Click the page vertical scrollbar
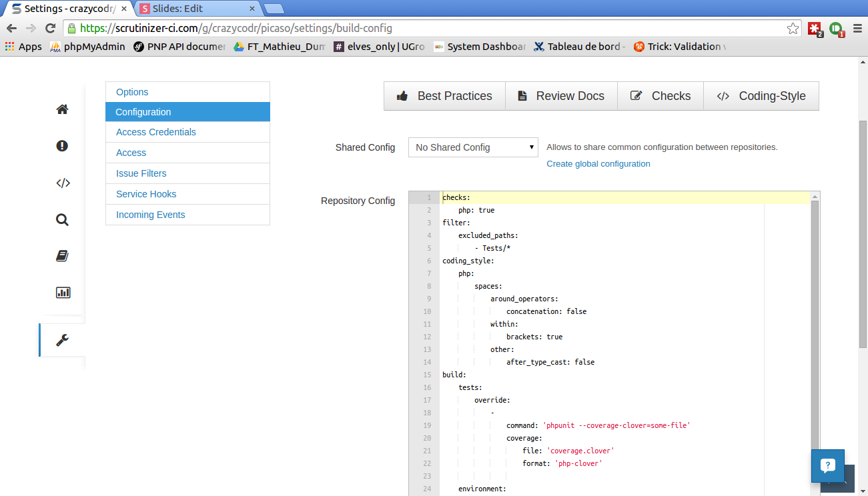Viewport: 868px width, 496px height. click(x=863, y=233)
